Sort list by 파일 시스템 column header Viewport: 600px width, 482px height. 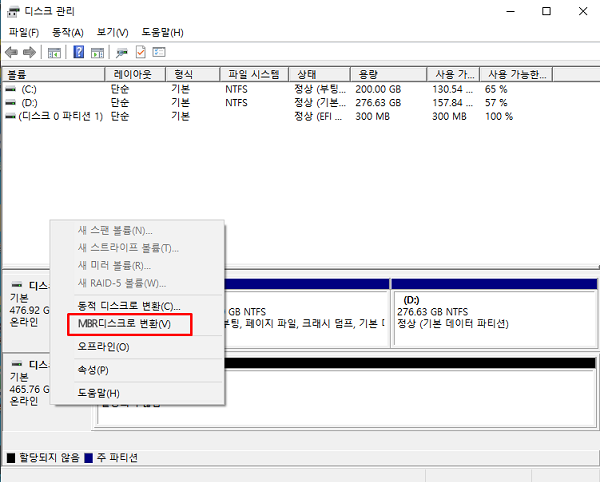coord(255,75)
